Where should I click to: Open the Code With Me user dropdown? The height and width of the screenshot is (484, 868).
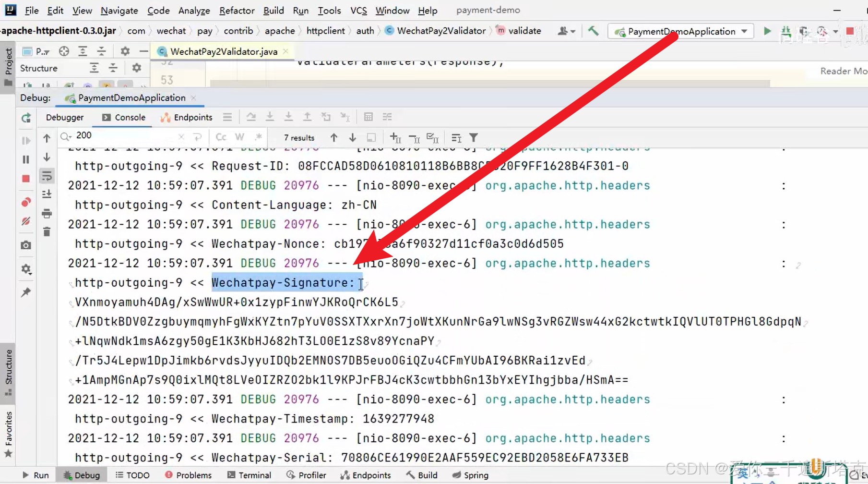(x=566, y=31)
